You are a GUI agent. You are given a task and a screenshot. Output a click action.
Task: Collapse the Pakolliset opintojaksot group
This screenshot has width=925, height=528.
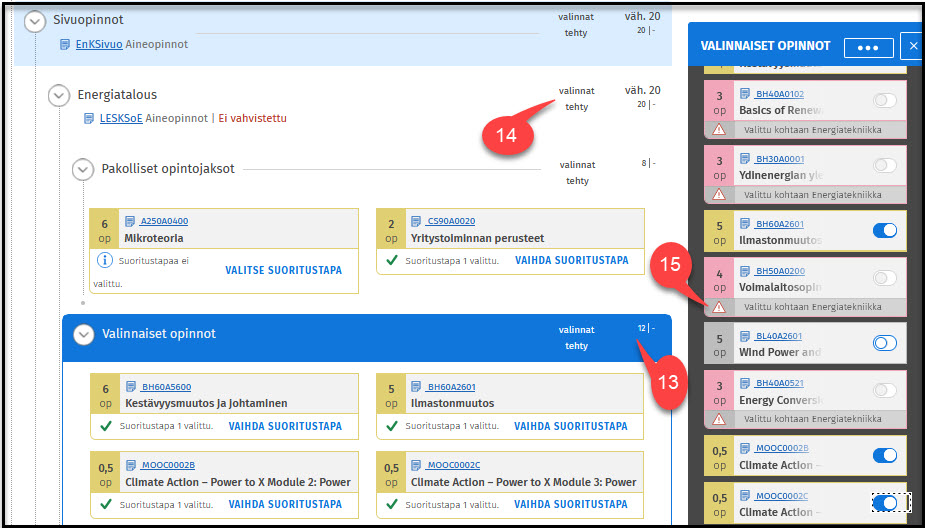click(83, 169)
